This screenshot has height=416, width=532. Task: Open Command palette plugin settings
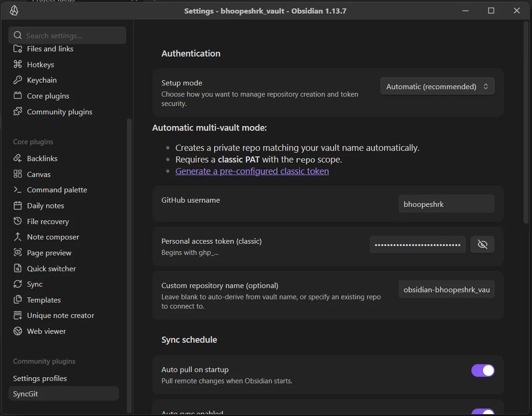[63, 190]
